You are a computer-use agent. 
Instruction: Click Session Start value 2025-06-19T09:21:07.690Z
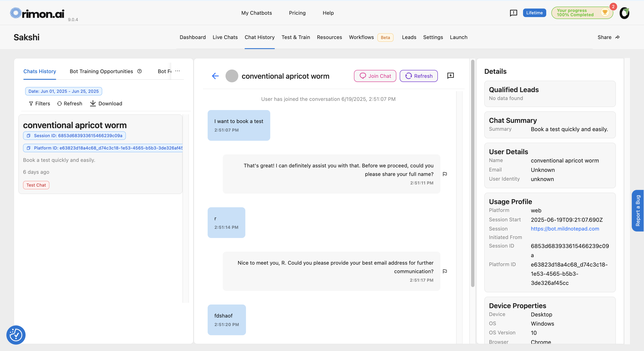[x=566, y=220]
